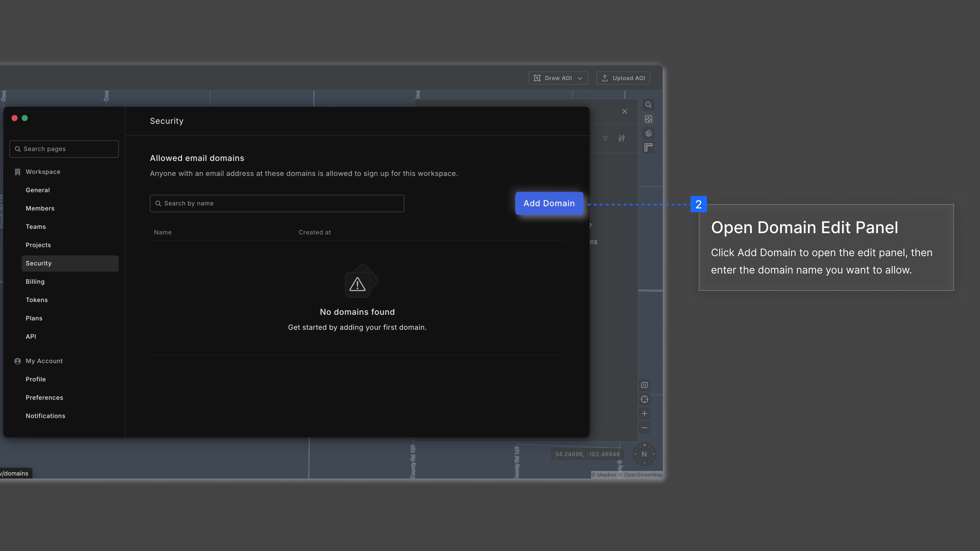Click the Search pages input
This screenshot has height=551, width=980.
[x=64, y=149]
